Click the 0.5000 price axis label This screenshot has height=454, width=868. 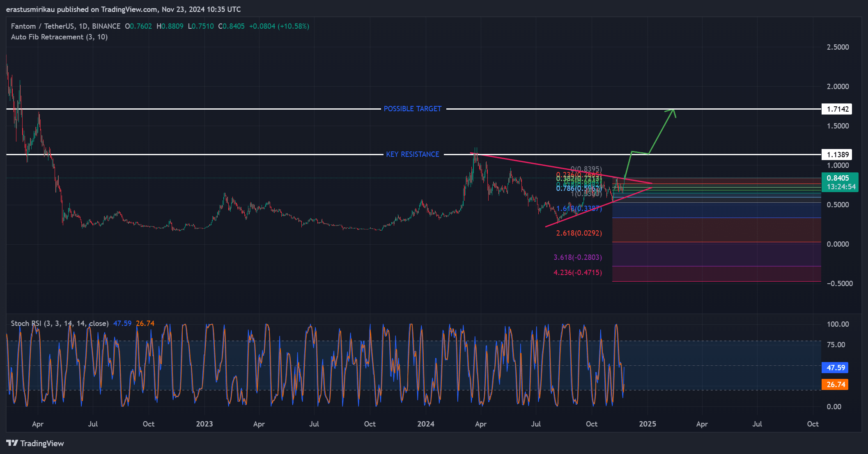click(x=838, y=205)
